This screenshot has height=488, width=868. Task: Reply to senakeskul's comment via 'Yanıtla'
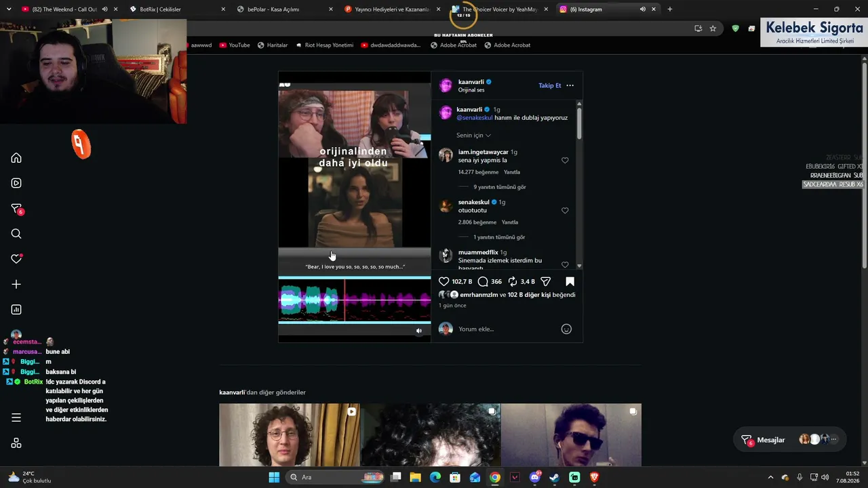coord(510,222)
